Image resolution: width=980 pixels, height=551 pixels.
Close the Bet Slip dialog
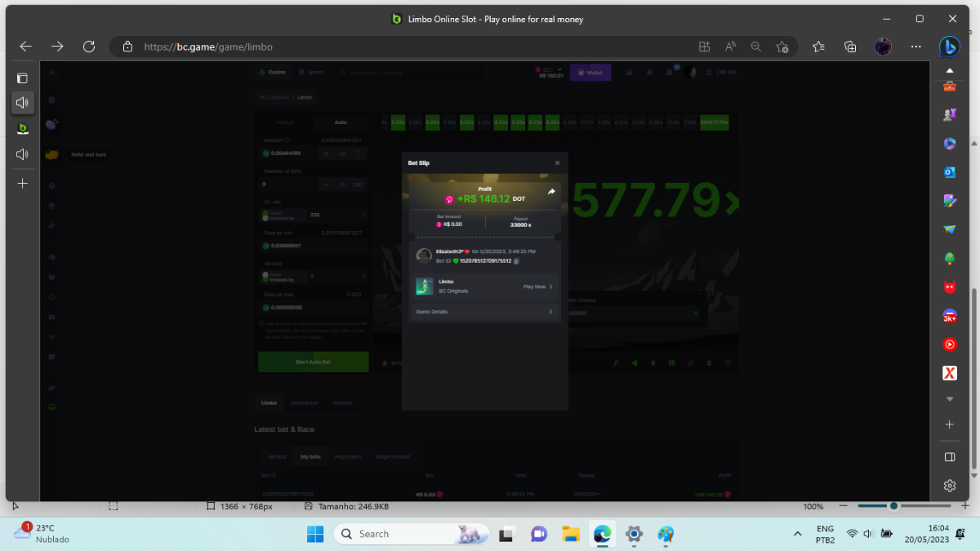point(557,163)
